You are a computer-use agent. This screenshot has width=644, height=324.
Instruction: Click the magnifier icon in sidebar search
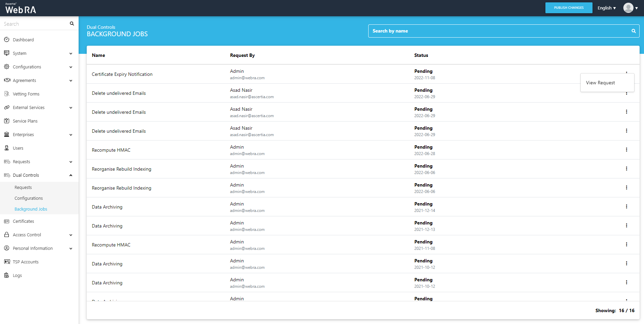pos(72,24)
